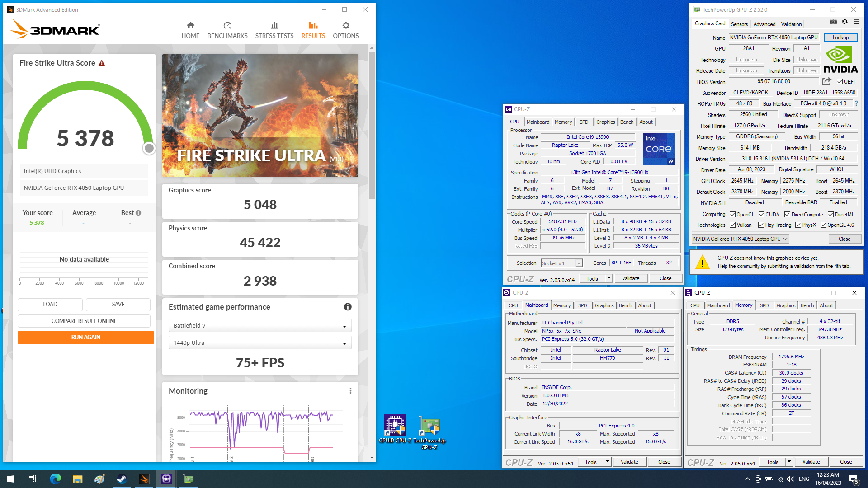This screenshot has width=868, height=488.
Task: Click the Fire Strike Ultra banner image
Action: [x=260, y=115]
